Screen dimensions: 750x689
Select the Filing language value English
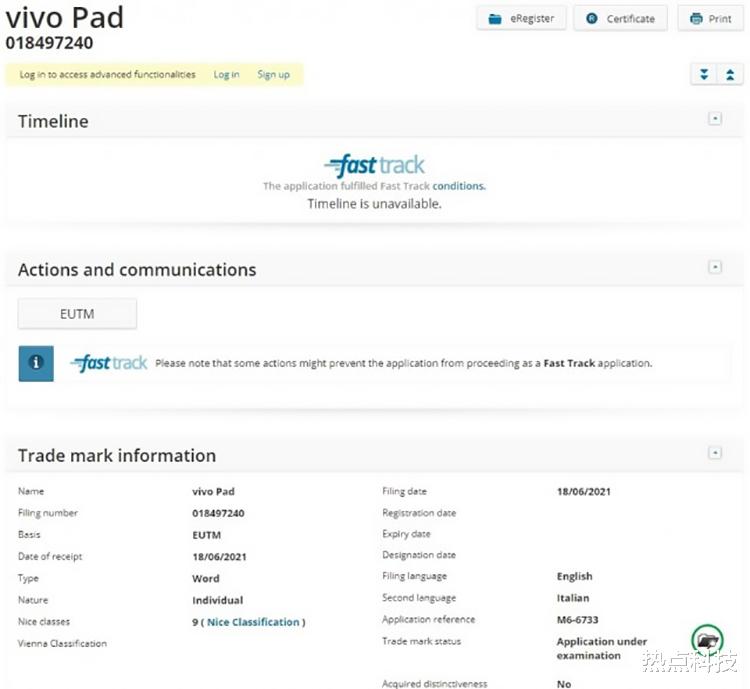[574, 576]
